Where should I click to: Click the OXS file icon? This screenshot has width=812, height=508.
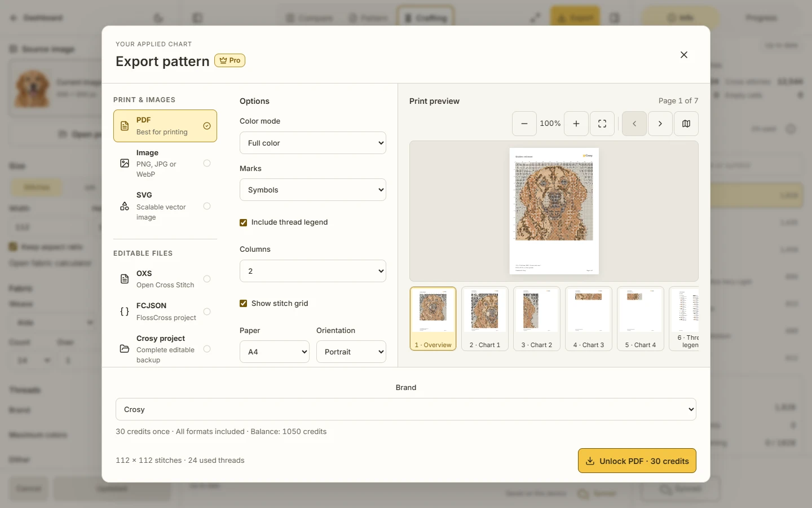(125, 279)
